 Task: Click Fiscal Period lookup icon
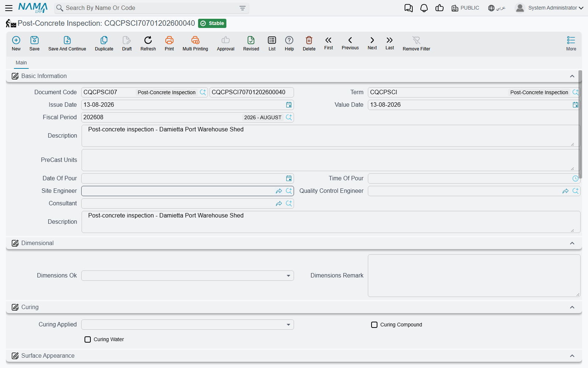[x=289, y=117]
